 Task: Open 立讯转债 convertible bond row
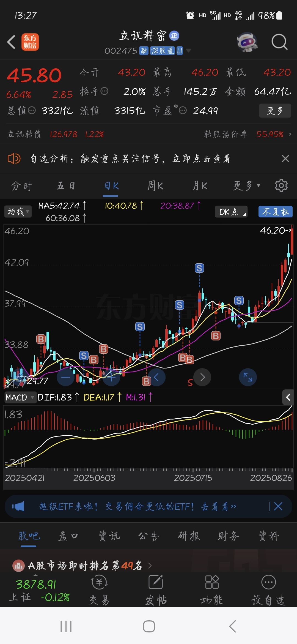click(x=55, y=134)
